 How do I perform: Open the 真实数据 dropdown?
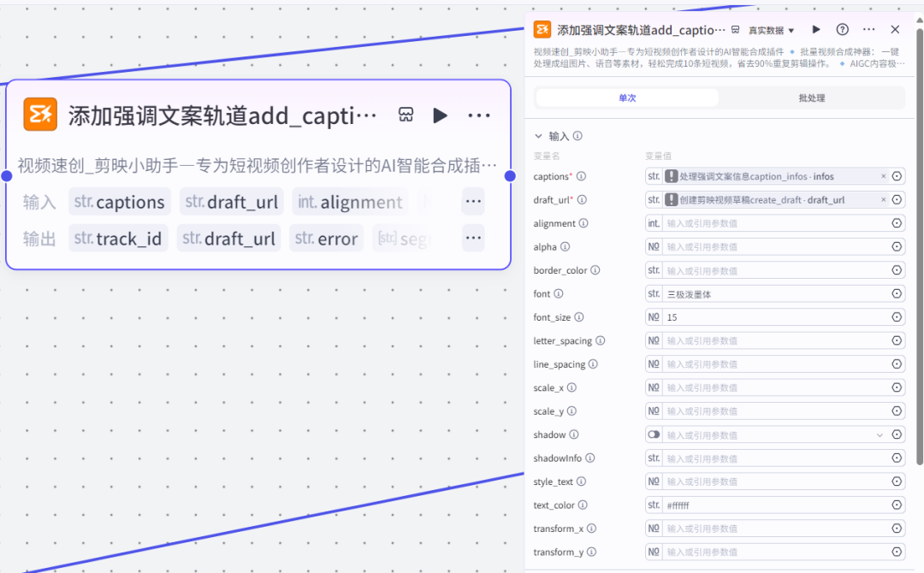pyautogui.click(x=771, y=30)
